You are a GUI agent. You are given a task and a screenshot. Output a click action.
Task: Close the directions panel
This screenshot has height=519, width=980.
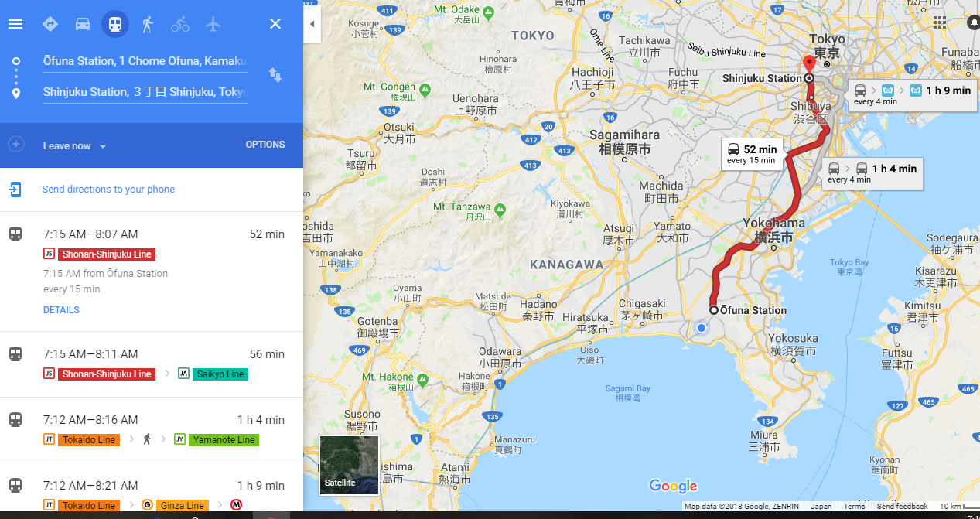pyautogui.click(x=275, y=24)
